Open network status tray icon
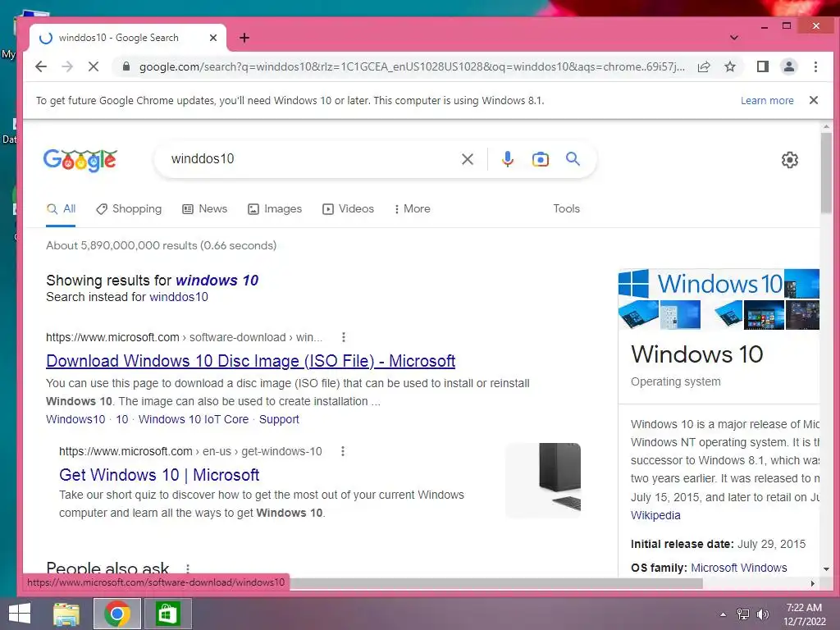Screen dimensions: 840x630 tap(743, 614)
